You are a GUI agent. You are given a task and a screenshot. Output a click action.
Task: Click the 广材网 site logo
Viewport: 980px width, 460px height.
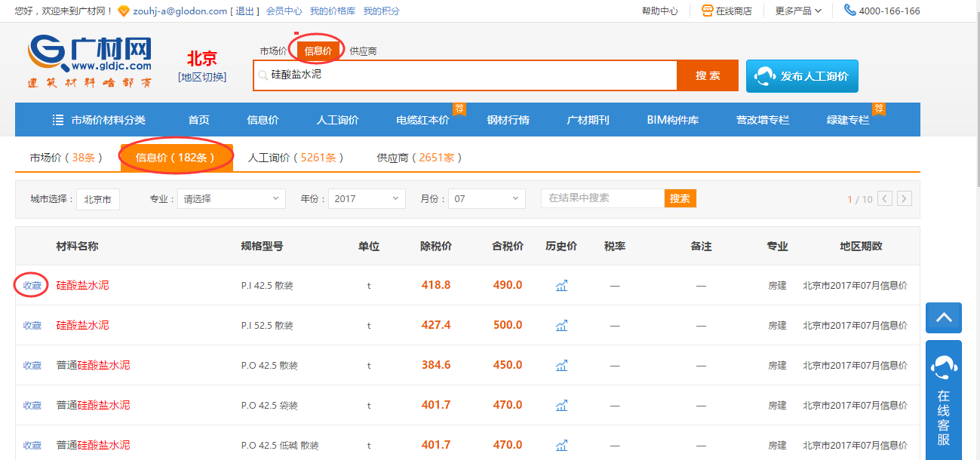pyautogui.click(x=91, y=62)
